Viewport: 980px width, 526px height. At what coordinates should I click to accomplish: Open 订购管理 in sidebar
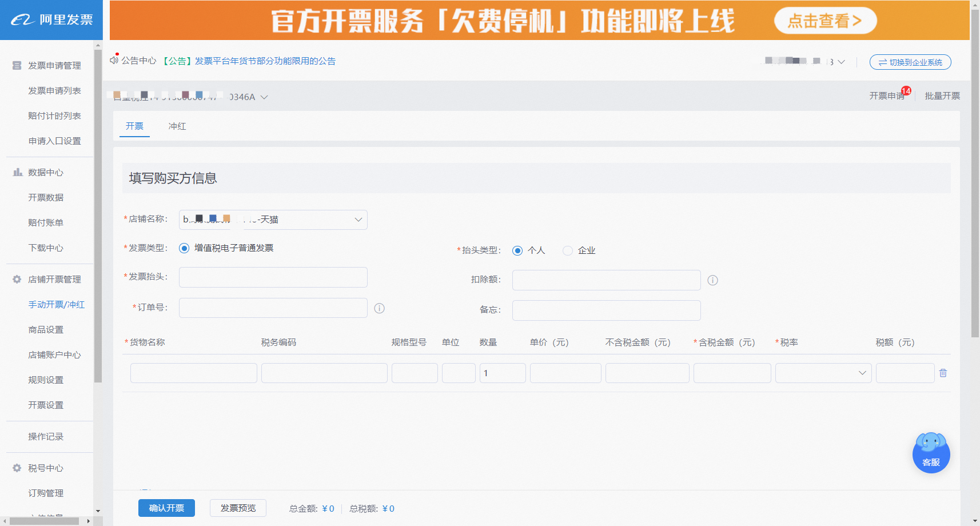46,493
